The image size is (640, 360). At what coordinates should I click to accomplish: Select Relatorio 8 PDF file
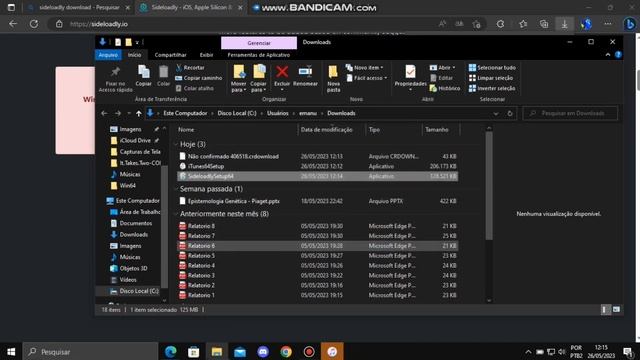pyautogui.click(x=318, y=226)
